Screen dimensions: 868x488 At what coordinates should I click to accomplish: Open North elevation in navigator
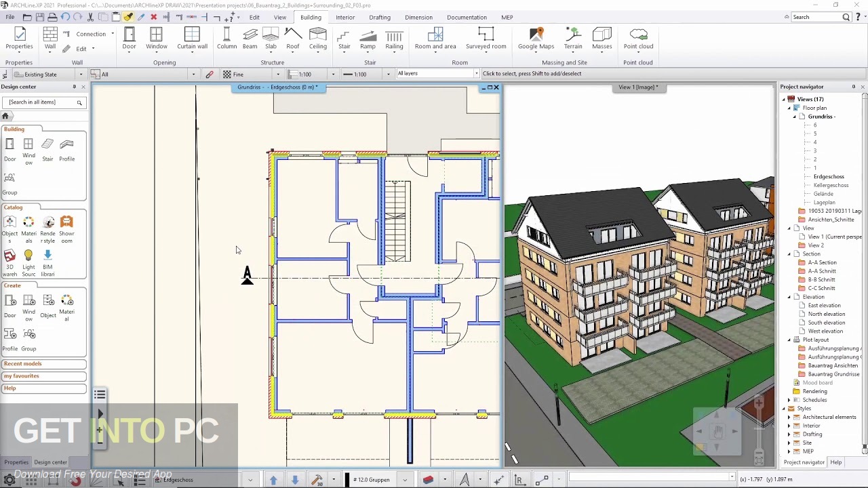tap(826, 314)
